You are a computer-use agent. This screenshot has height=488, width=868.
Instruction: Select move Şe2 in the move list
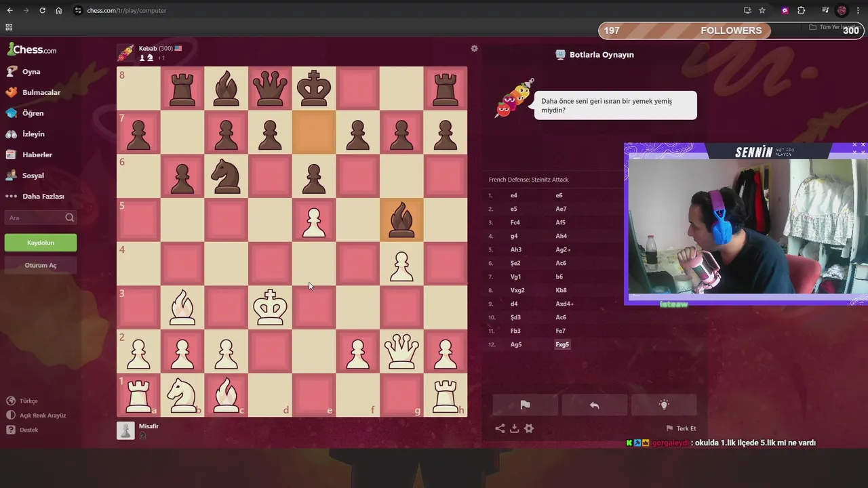(x=515, y=263)
